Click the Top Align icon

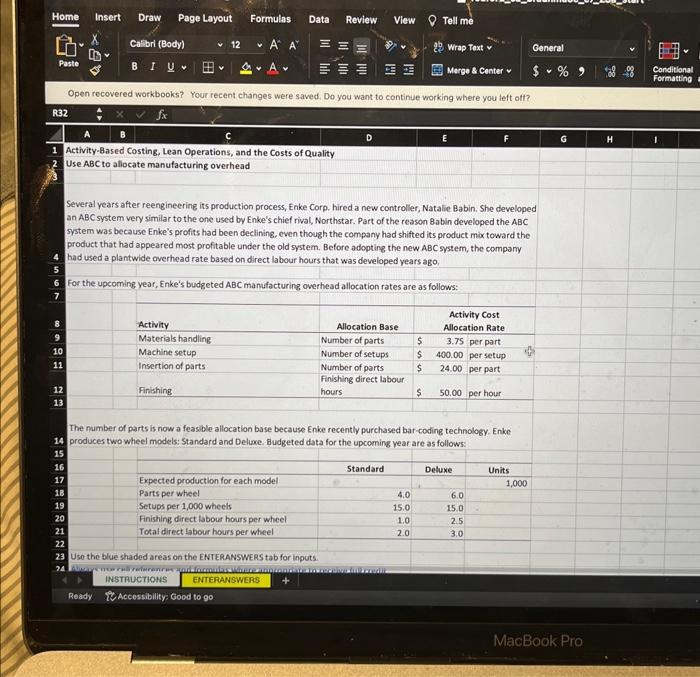(x=325, y=44)
